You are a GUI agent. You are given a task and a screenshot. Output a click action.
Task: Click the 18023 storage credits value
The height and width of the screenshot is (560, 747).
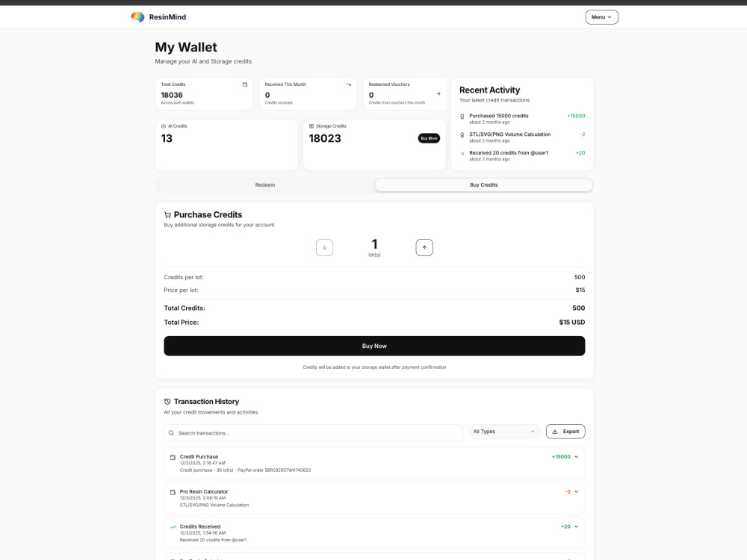[325, 139]
